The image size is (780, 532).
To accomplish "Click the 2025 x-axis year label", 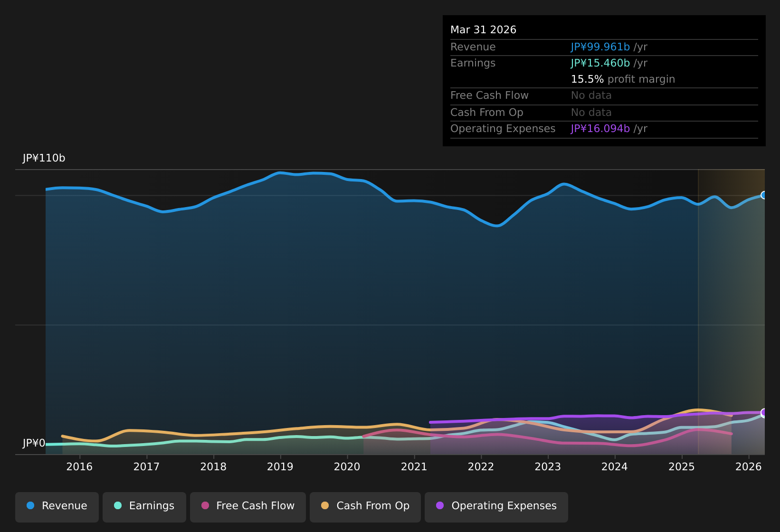I will tap(682, 466).
